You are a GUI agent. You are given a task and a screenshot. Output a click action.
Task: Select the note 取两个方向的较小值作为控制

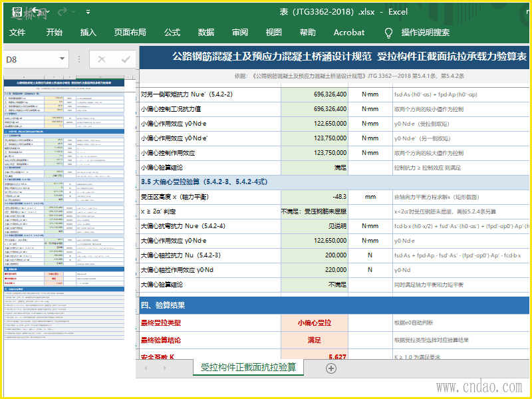428,109
